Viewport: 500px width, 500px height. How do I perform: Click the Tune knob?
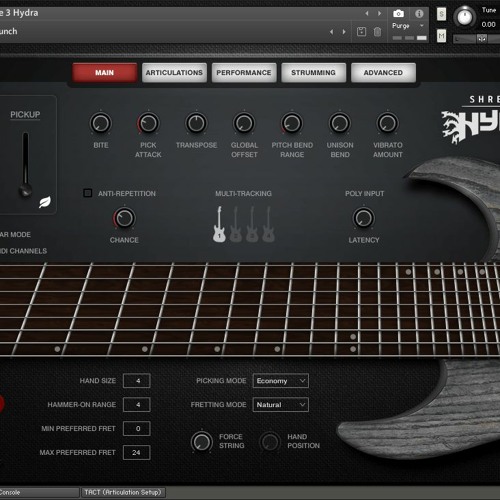pyautogui.click(x=465, y=17)
